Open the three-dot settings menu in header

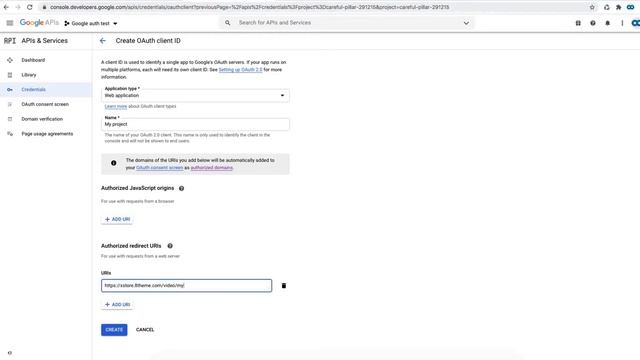coord(622,23)
